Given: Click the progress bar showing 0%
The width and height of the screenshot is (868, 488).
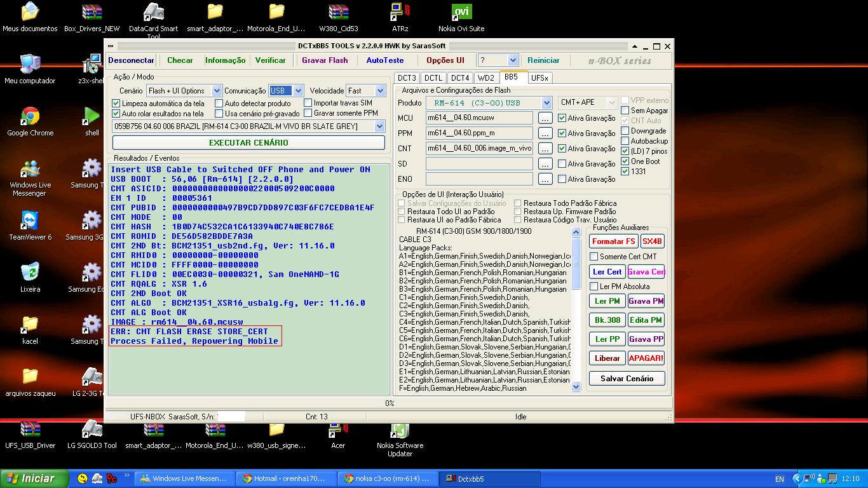Looking at the screenshot, I should point(389,403).
